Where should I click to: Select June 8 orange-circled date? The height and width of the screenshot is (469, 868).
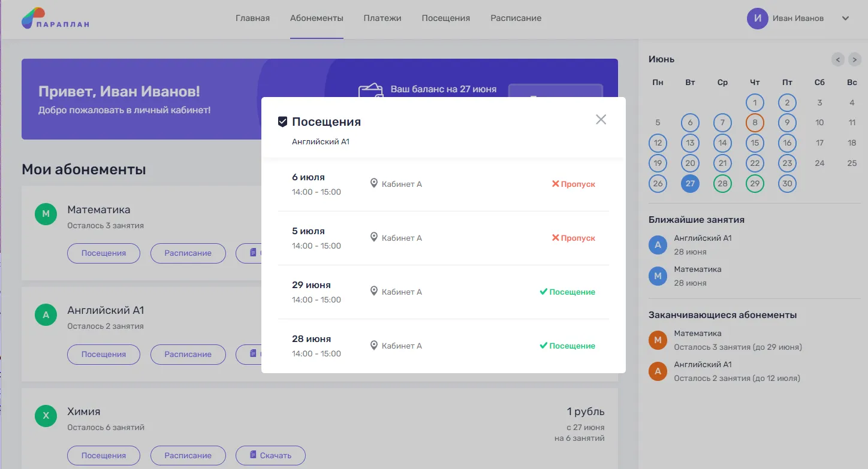point(755,123)
